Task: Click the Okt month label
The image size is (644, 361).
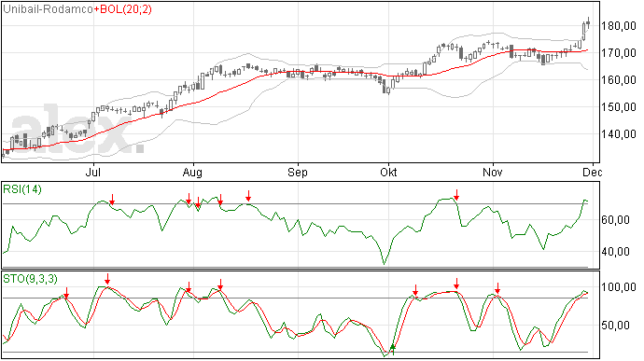Action: pos(388,172)
